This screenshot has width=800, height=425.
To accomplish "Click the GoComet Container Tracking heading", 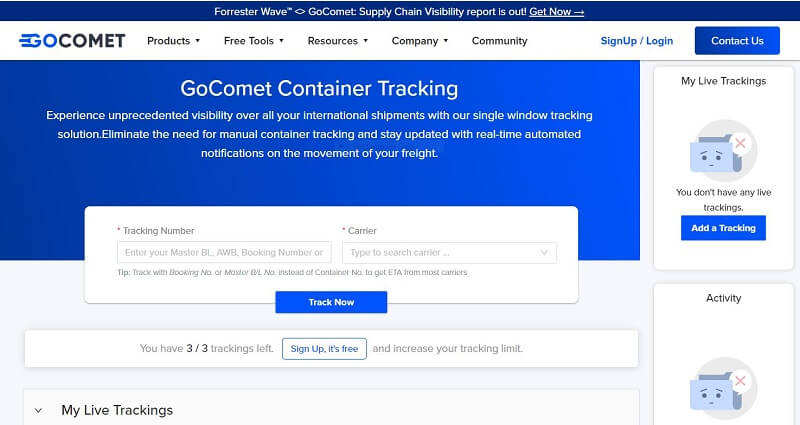I will coord(319,88).
